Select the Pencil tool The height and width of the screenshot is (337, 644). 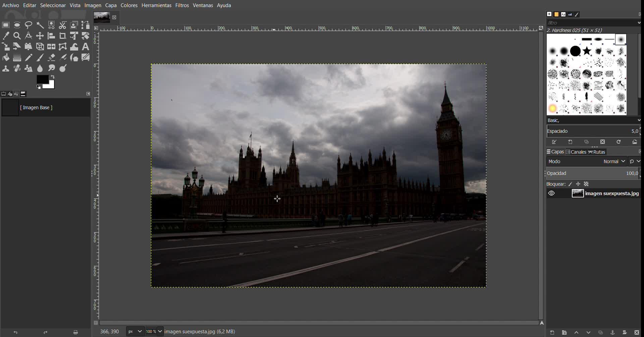[x=29, y=58]
